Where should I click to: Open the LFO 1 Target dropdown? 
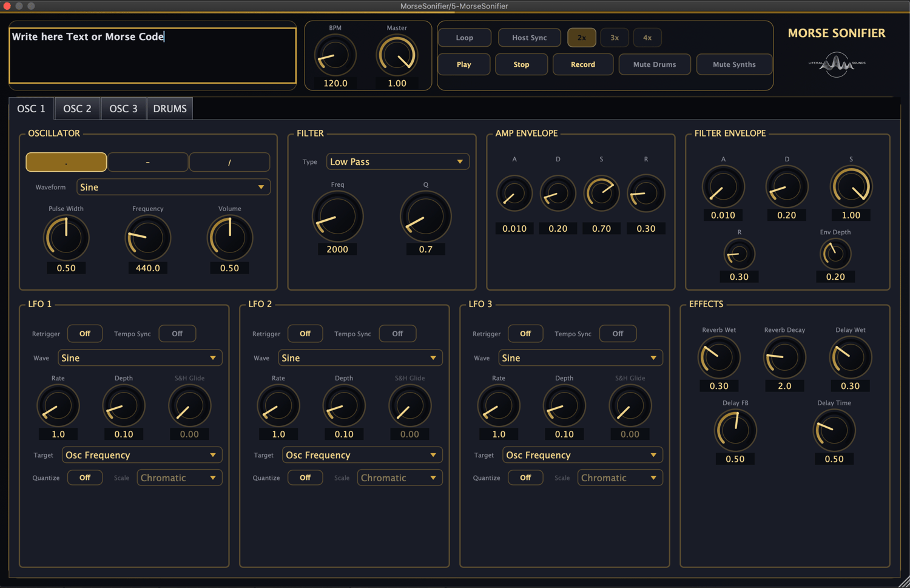(142, 455)
